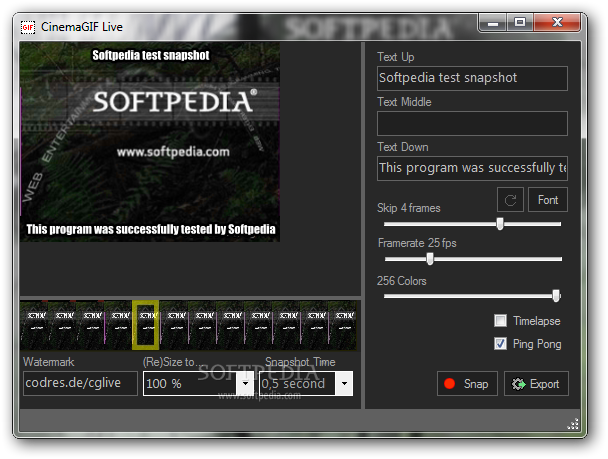Image resolution: width=608 pixels, height=459 pixels.
Task: Enable the Timelapse checkbox
Action: pyautogui.click(x=500, y=321)
